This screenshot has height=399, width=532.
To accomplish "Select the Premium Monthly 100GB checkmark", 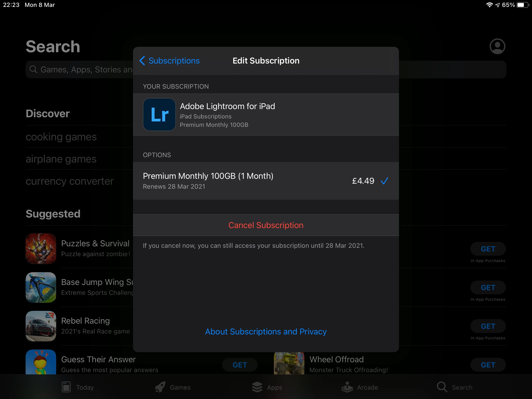I will click(x=384, y=181).
